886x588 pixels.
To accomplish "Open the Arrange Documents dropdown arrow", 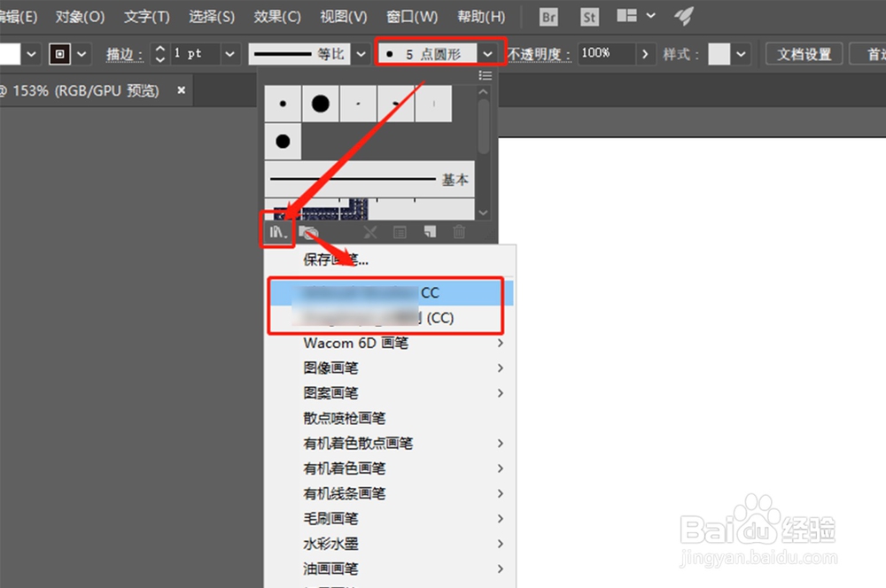I will pos(651,16).
